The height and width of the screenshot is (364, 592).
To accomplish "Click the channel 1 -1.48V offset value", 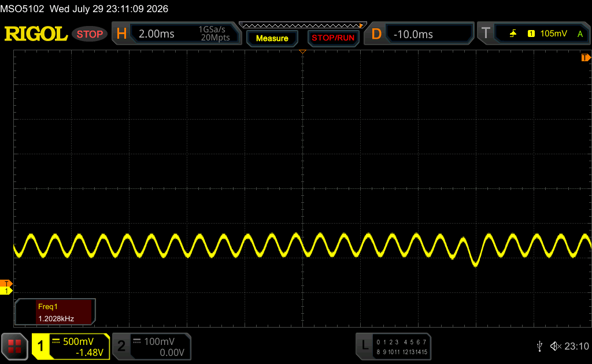I will coord(90,352).
